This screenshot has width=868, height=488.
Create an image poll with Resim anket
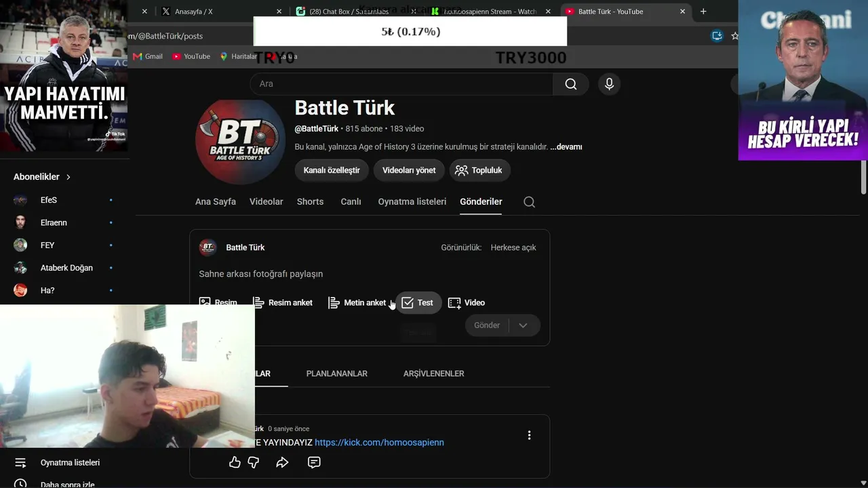(282, 303)
